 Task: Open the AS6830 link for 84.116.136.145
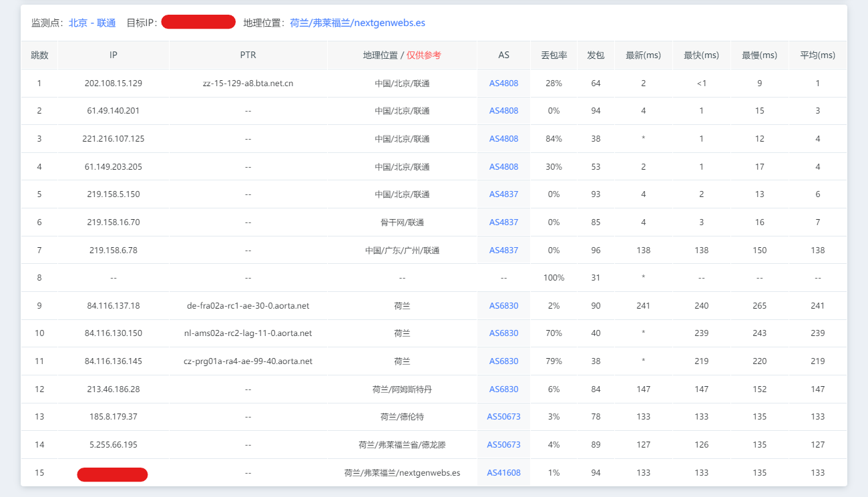pos(503,361)
